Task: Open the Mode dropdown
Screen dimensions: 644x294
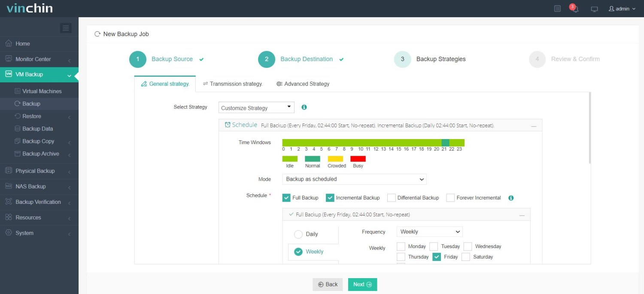Action: [x=354, y=179]
